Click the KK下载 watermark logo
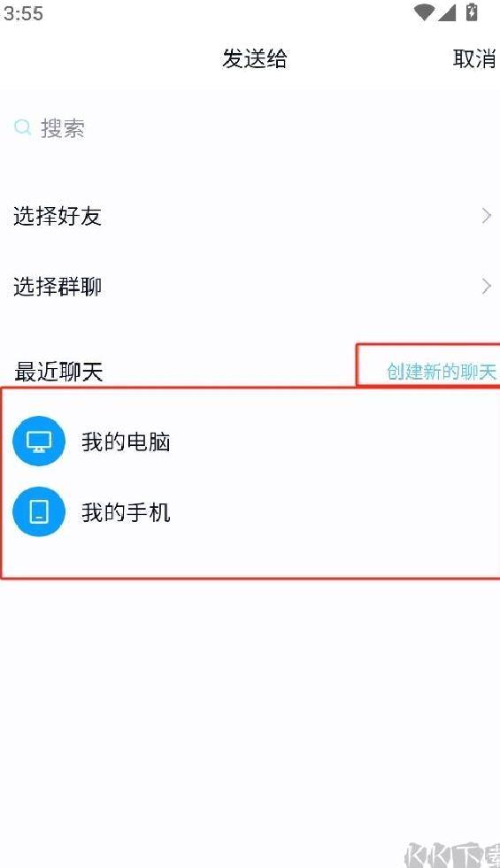Image resolution: width=500 pixels, height=868 pixels. click(x=452, y=855)
